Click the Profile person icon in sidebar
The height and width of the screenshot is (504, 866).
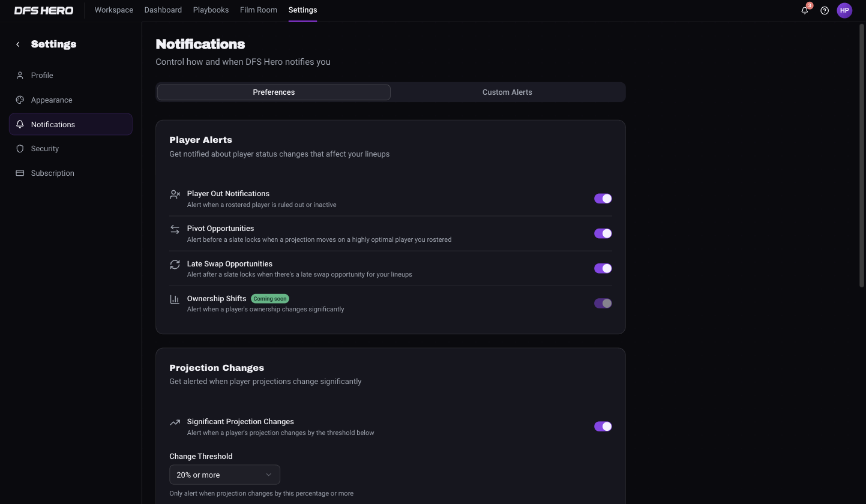pos(20,76)
